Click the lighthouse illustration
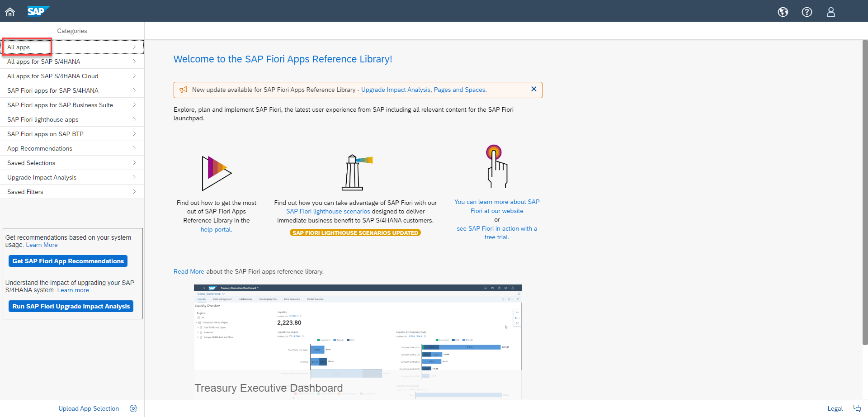The image size is (868, 417). tap(357, 172)
